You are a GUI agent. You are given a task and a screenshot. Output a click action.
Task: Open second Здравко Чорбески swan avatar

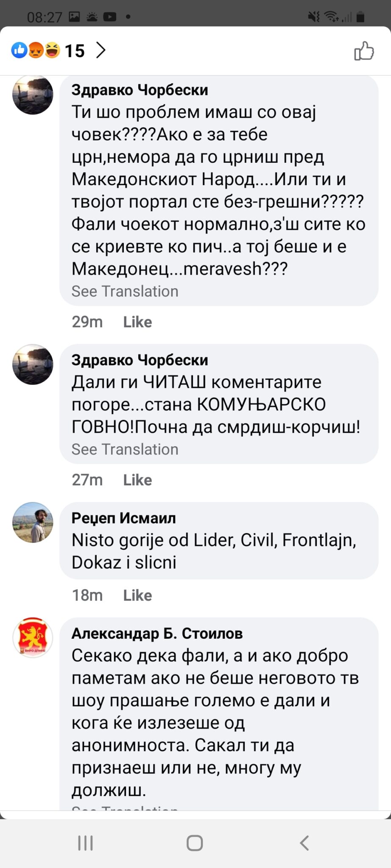tap(33, 364)
